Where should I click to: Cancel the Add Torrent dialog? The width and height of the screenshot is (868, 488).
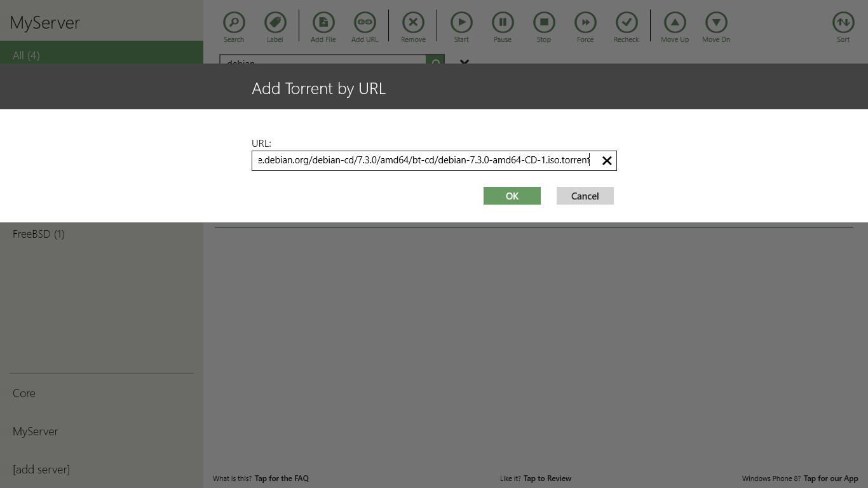585,196
